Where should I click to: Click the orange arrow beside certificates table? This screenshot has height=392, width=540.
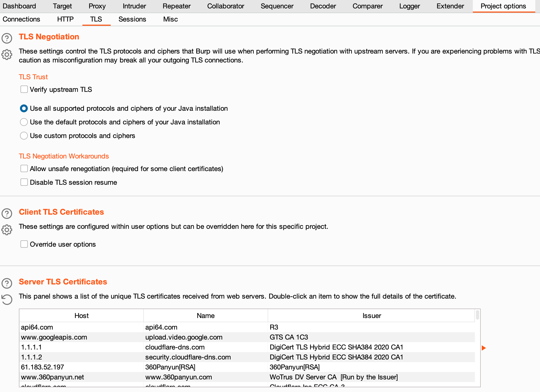[484, 348]
